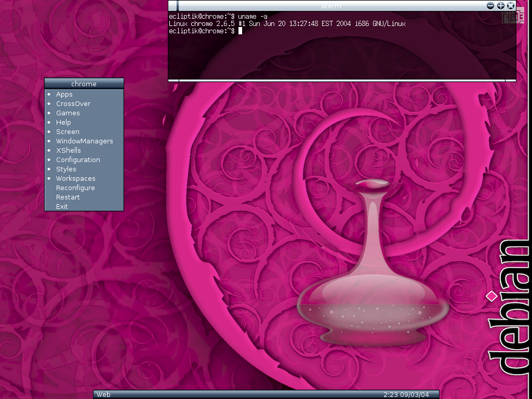The width and height of the screenshot is (532, 399).
Task: Expand the XShells submenu
Action: pos(69,150)
